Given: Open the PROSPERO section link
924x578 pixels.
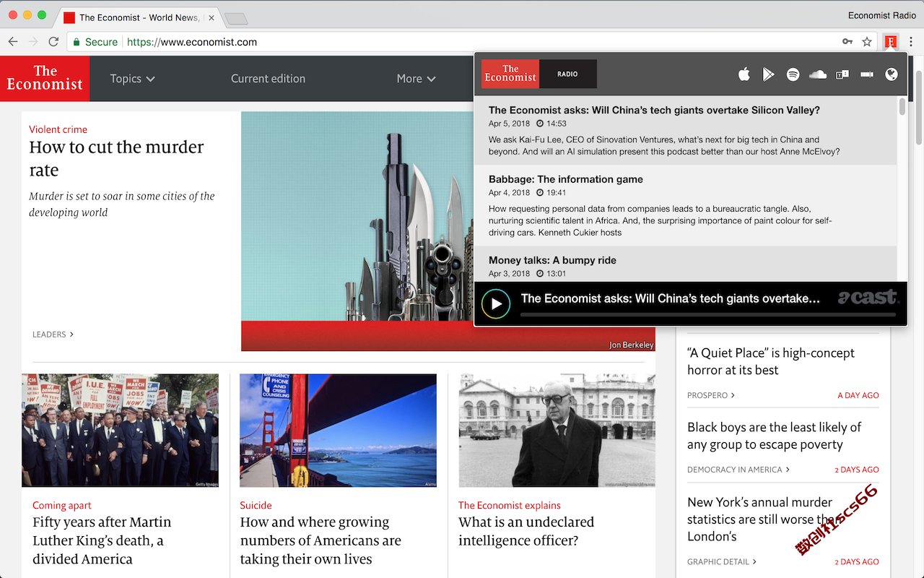Looking at the screenshot, I should (x=711, y=395).
